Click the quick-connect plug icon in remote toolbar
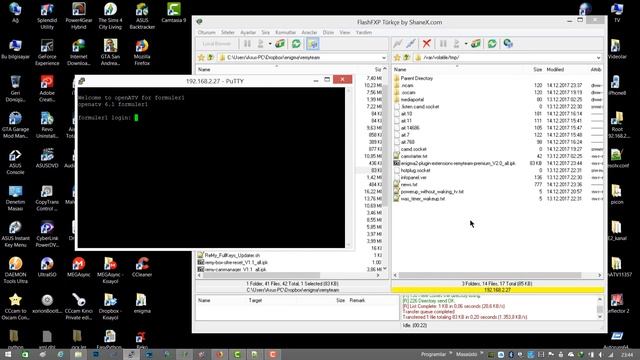This screenshot has height=360, width=640. point(411,43)
